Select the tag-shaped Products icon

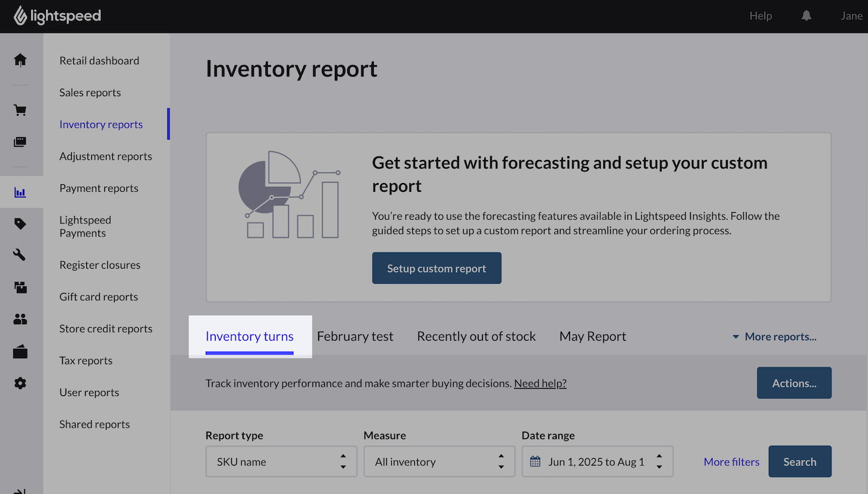(20, 223)
